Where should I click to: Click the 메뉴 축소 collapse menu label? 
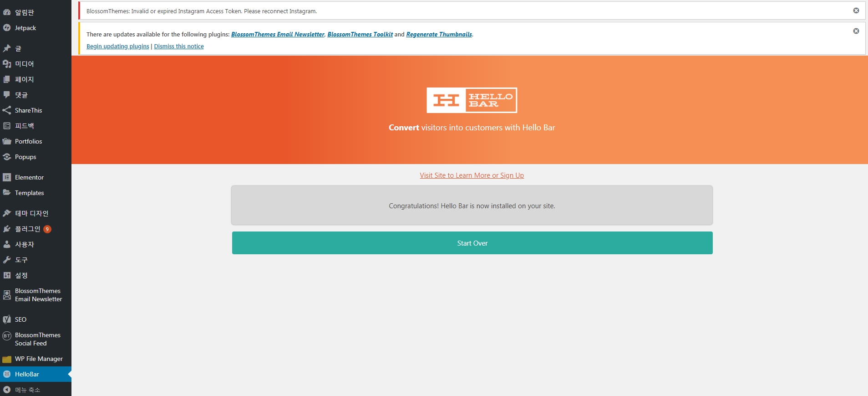(28, 390)
